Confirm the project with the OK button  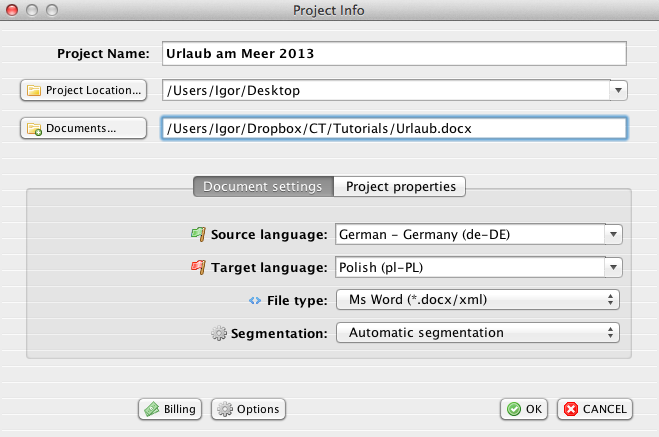pos(524,408)
